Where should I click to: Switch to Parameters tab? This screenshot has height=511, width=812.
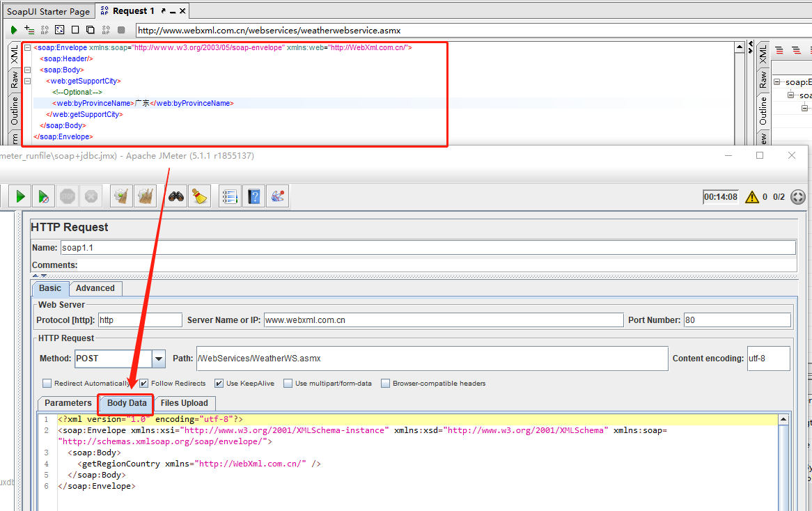point(68,403)
